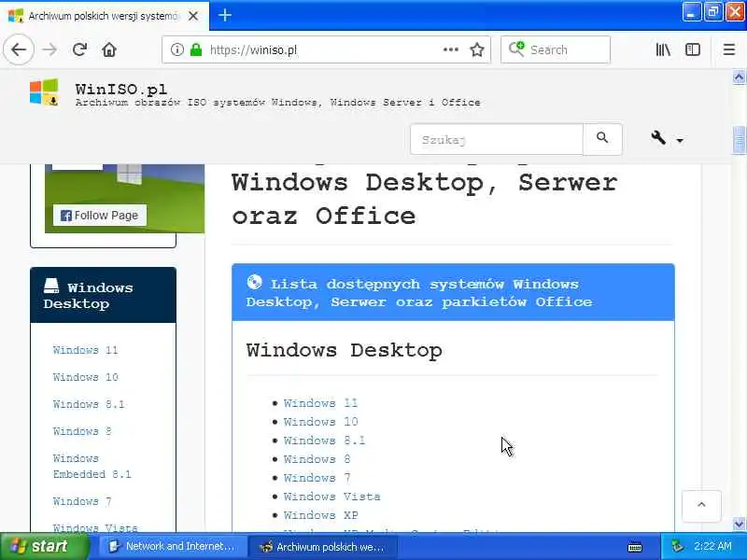Switch to Network and Internet taskbar window
The width and height of the screenshot is (747, 560).
coord(174,546)
